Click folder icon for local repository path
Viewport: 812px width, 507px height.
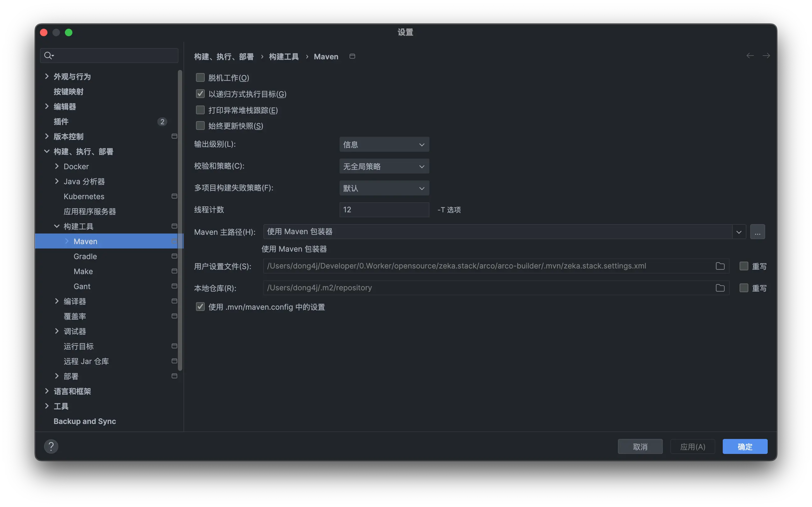coord(720,288)
